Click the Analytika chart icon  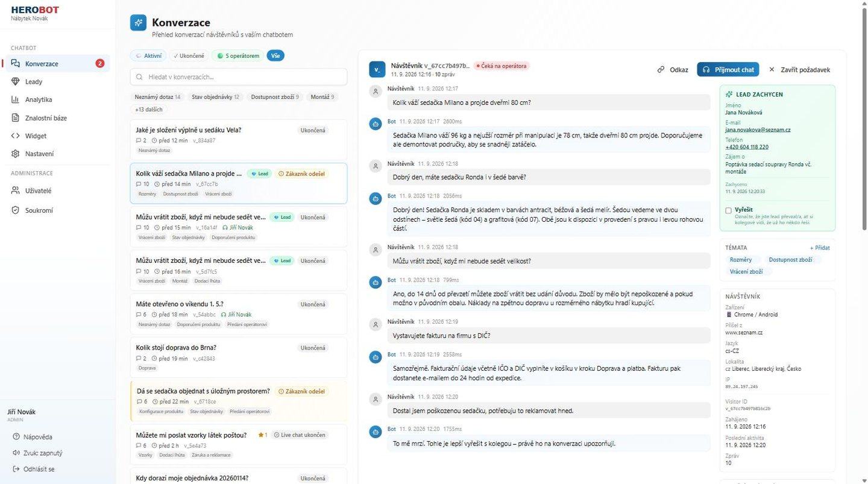[16, 99]
